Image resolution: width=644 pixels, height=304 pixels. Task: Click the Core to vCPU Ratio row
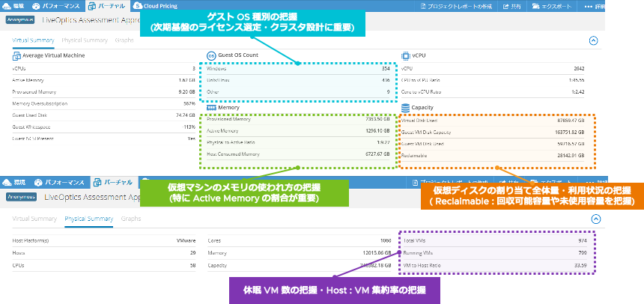pyautogui.click(x=493, y=92)
